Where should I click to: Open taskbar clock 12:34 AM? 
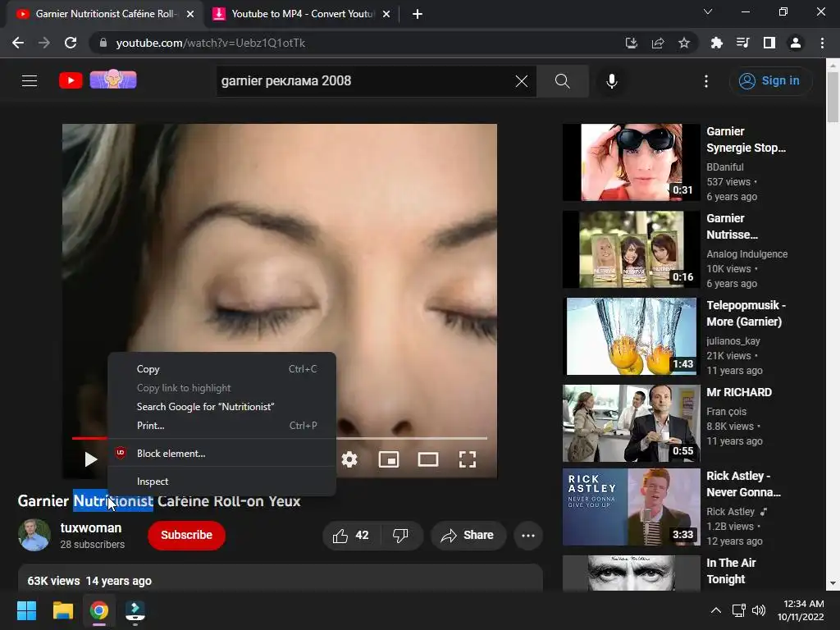(x=801, y=610)
